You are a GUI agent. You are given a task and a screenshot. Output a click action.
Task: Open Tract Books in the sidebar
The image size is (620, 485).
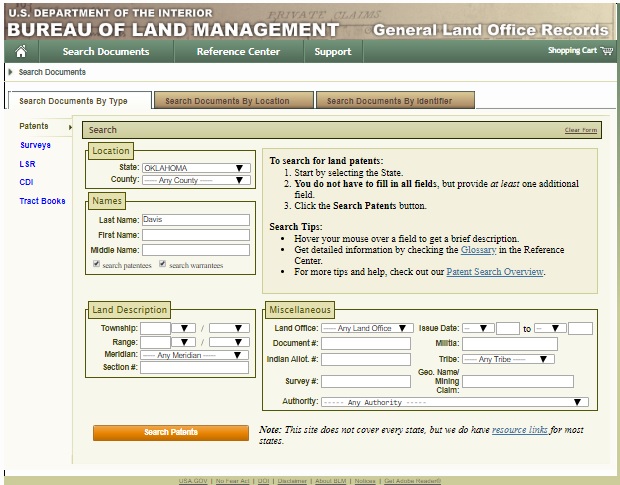coord(42,201)
